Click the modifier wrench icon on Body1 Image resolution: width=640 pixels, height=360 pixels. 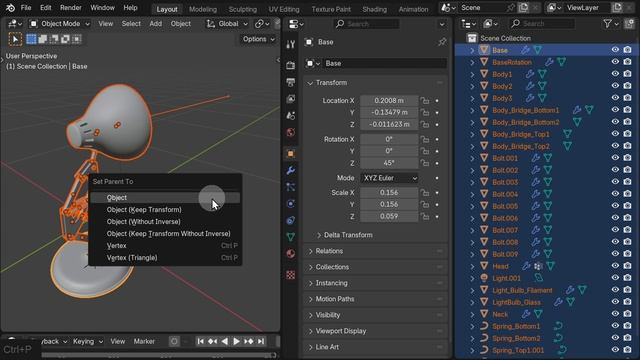coord(530,74)
